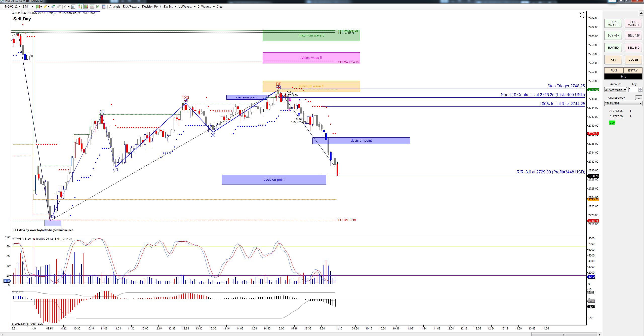Click the A: 2732.25 target row
This screenshot has width=644, height=336.
(x=620, y=111)
